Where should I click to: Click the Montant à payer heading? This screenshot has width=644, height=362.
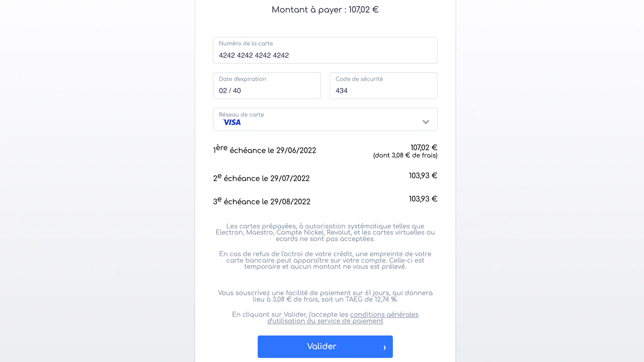tap(325, 10)
